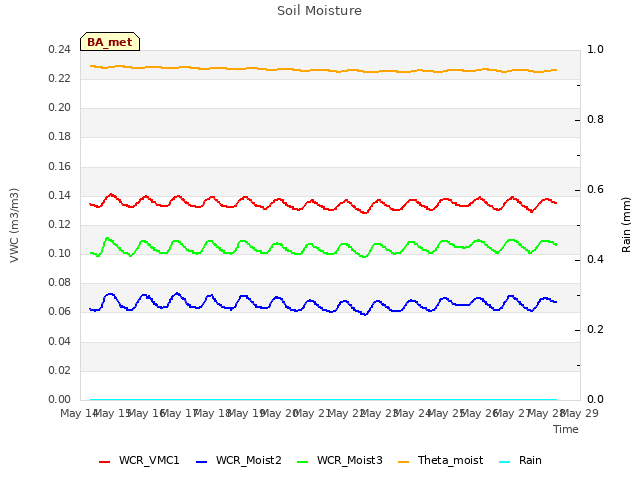Click the 0.10 left axis tick label

pyautogui.click(x=59, y=253)
